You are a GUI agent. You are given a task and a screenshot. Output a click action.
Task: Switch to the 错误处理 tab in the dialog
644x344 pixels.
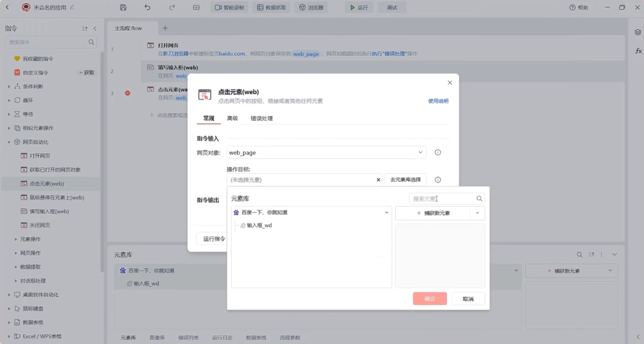(x=261, y=119)
